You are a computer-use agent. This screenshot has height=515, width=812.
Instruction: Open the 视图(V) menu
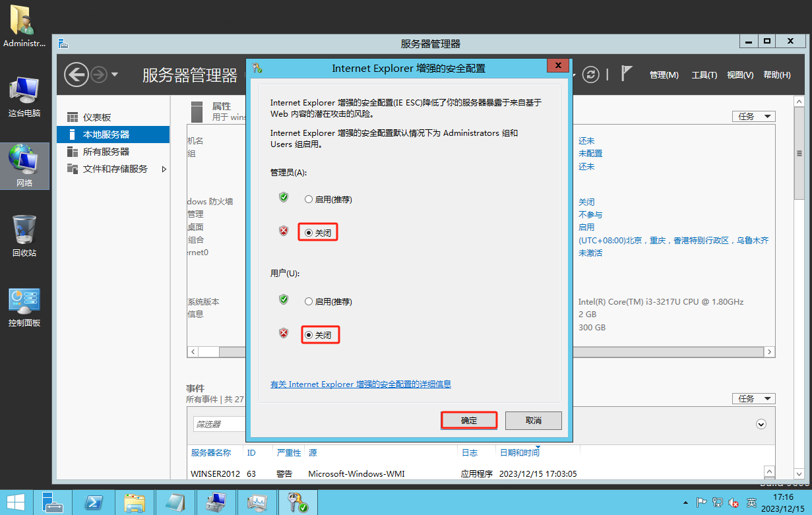(x=740, y=75)
